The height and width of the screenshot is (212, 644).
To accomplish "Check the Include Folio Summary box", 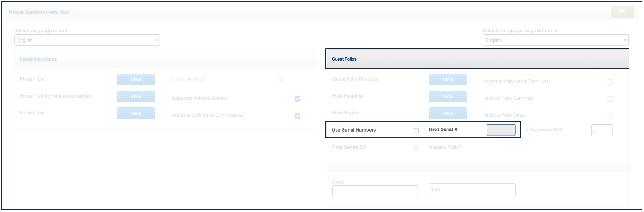I will tap(609, 99).
